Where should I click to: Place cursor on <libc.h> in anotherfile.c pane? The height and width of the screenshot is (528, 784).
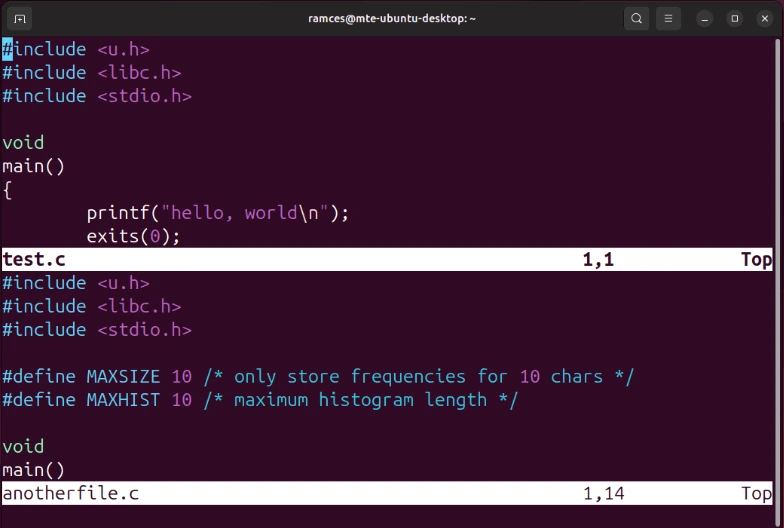coord(139,306)
